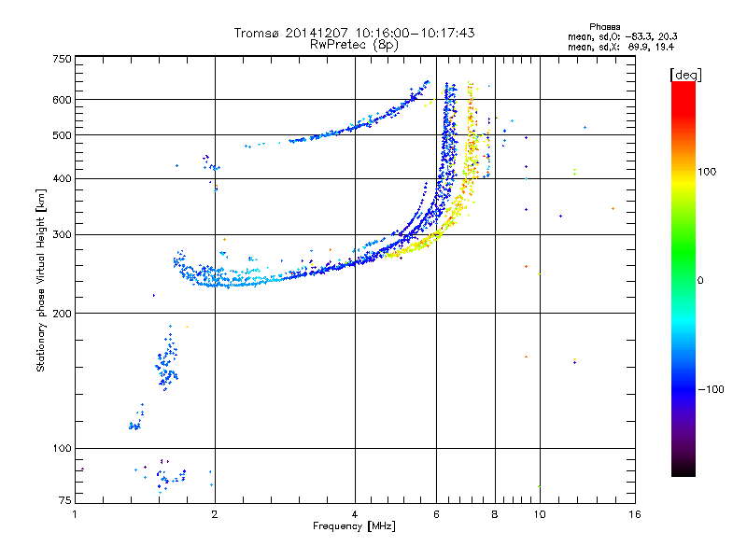Viewport: 747px width, 560px height.
Task: Click the colorbar tick label '0'
Action: (700, 280)
